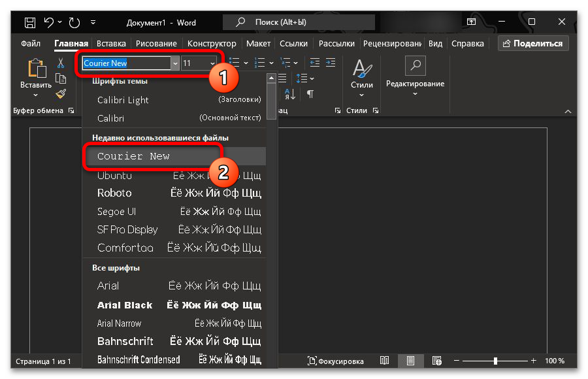Click the zoom slider handle
588x379 pixels.
tap(495, 361)
